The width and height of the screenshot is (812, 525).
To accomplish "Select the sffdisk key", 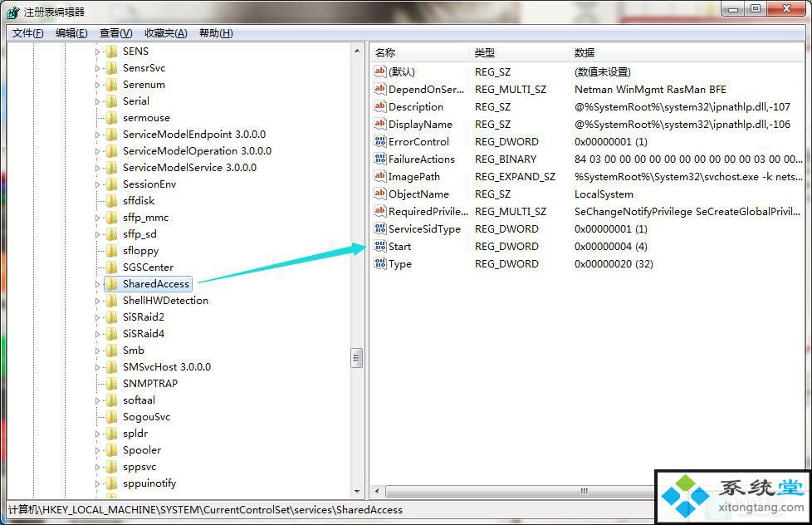I will (x=139, y=200).
